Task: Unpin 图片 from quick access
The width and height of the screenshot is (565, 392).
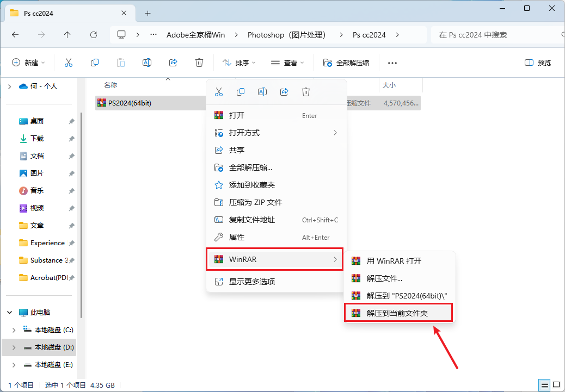Action: pyautogui.click(x=71, y=173)
